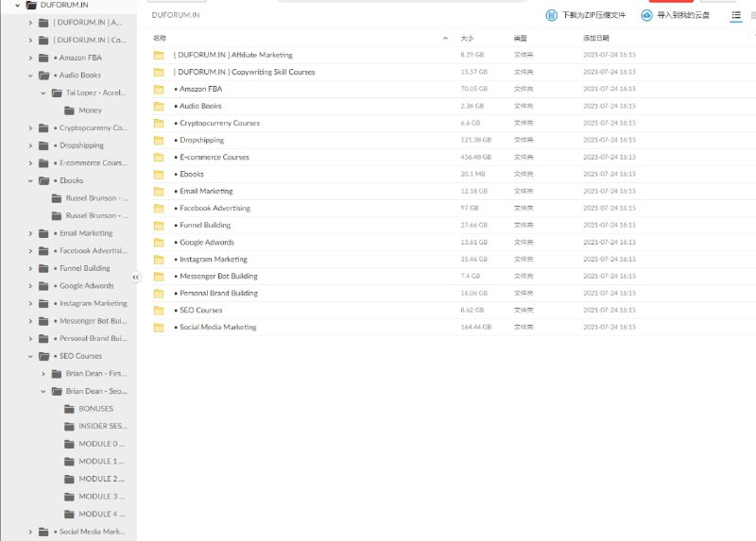756x541 pixels.
Task: Click the 70.05 GB size value
Action: point(474,89)
